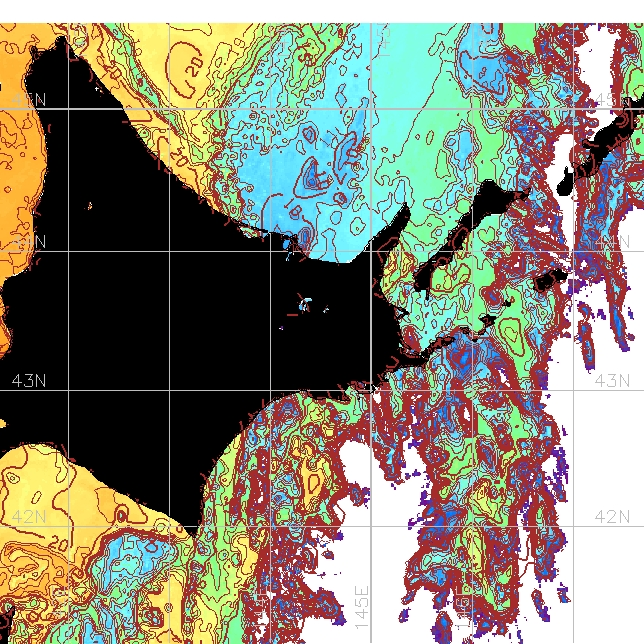Click the 20 contour label at lower left
644x644 pixels.
[x=60, y=543]
